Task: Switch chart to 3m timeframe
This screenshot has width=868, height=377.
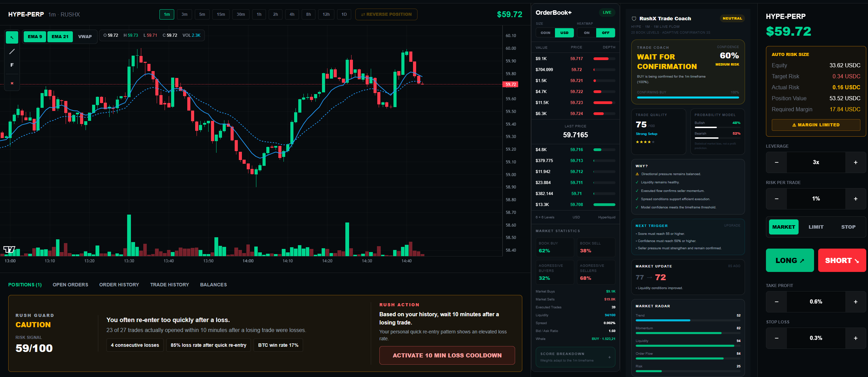Action: pyautogui.click(x=185, y=14)
